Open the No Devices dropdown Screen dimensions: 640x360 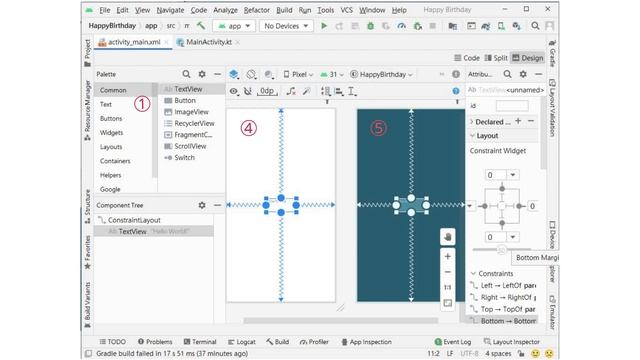[286, 26]
